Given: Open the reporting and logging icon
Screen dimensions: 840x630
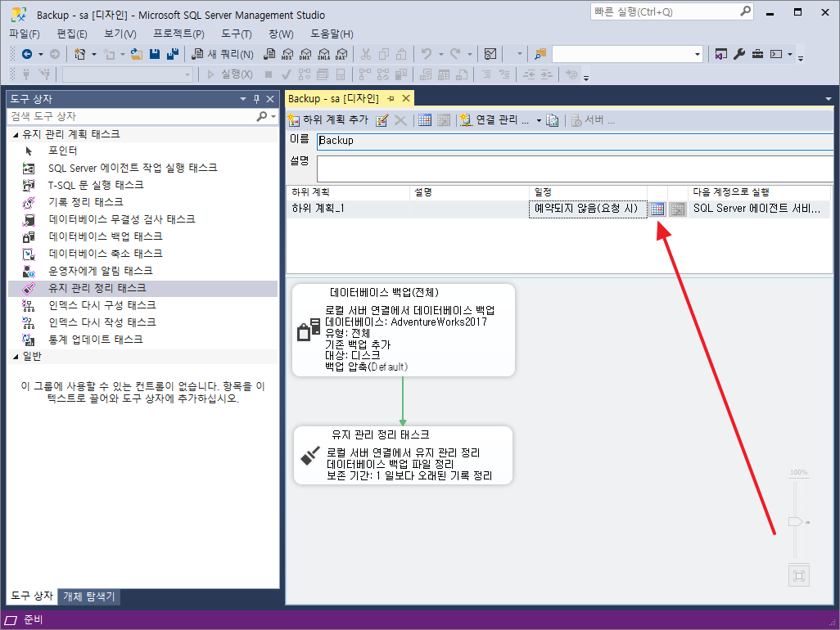Looking at the screenshot, I should [x=553, y=120].
